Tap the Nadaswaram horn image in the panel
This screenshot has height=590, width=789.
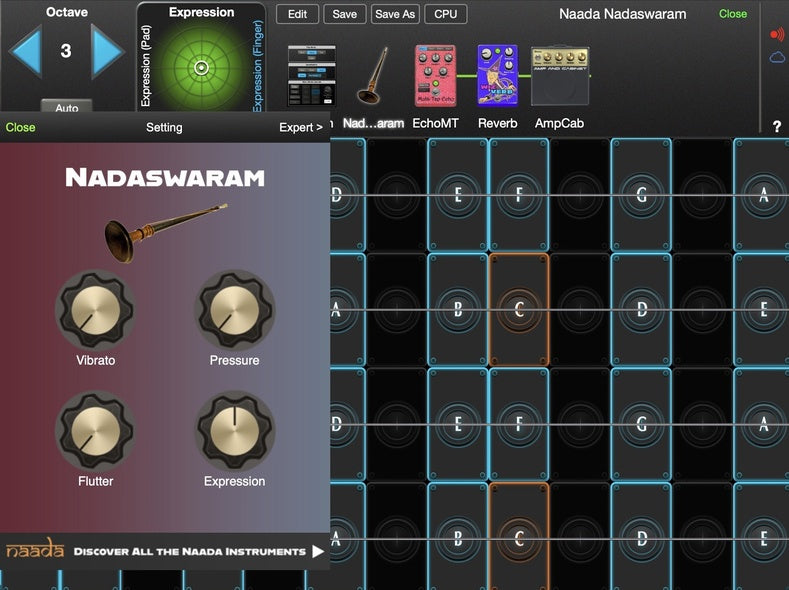point(165,232)
